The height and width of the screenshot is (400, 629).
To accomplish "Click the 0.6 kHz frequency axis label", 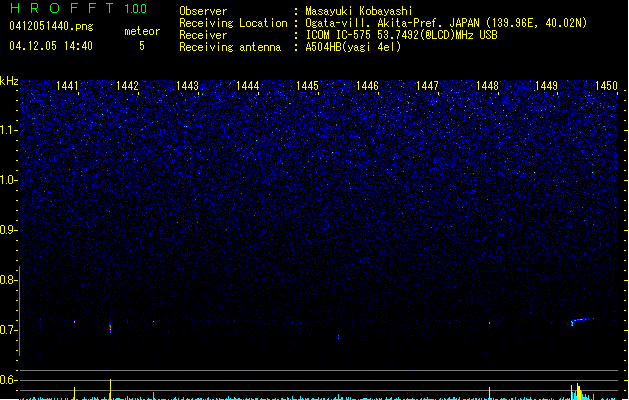I will tap(8, 380).
